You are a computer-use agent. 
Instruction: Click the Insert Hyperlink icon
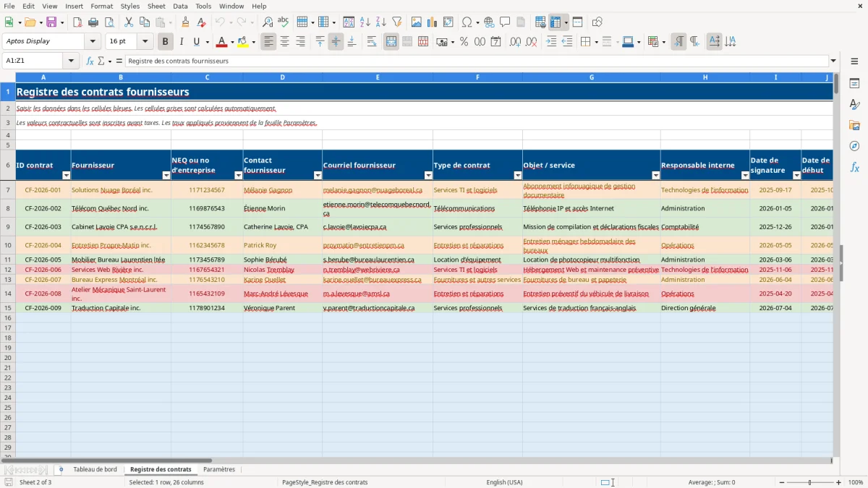[x=489, y=22]
